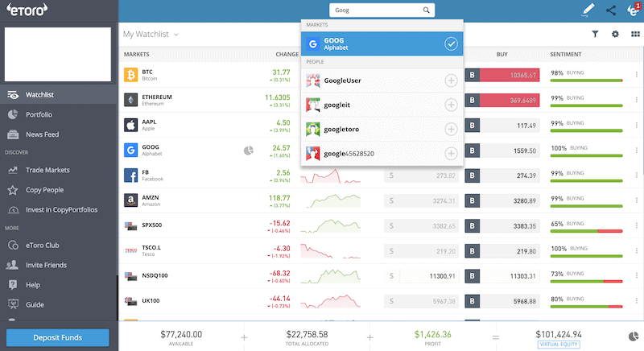Image resolution: width=644 pixels, height=351 pixels.
Task: Click the NSDQ100 sentiment bar
Action: coord(586,281)
